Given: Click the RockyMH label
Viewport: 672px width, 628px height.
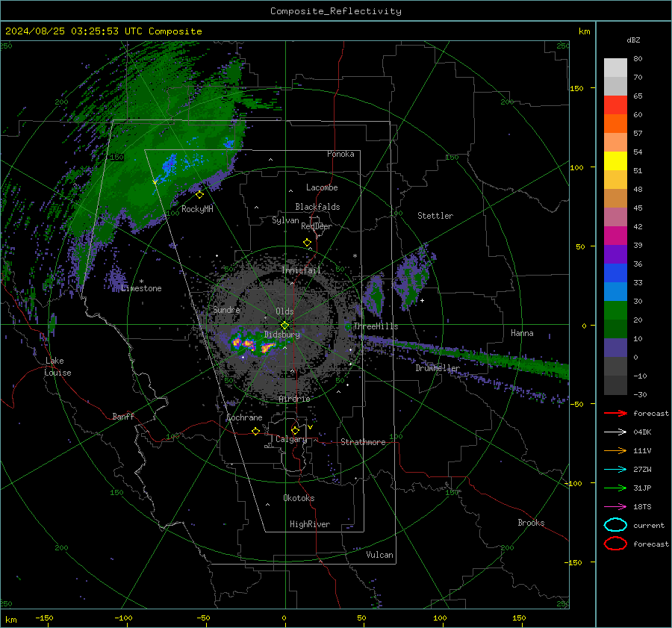Looking at the screenshot, I should [197, 209].
